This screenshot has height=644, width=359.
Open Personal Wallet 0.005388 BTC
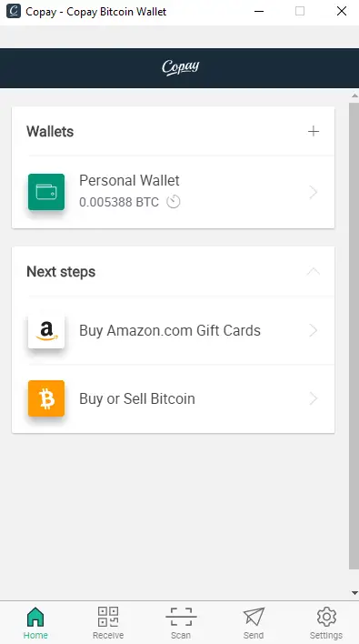pos(174,192)
